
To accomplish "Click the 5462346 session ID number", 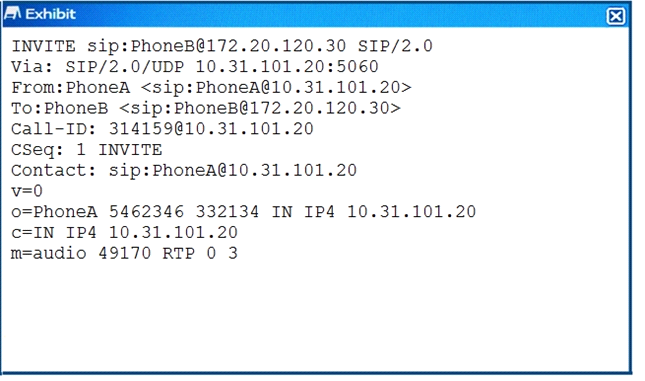I will click(x=146, y=212).
